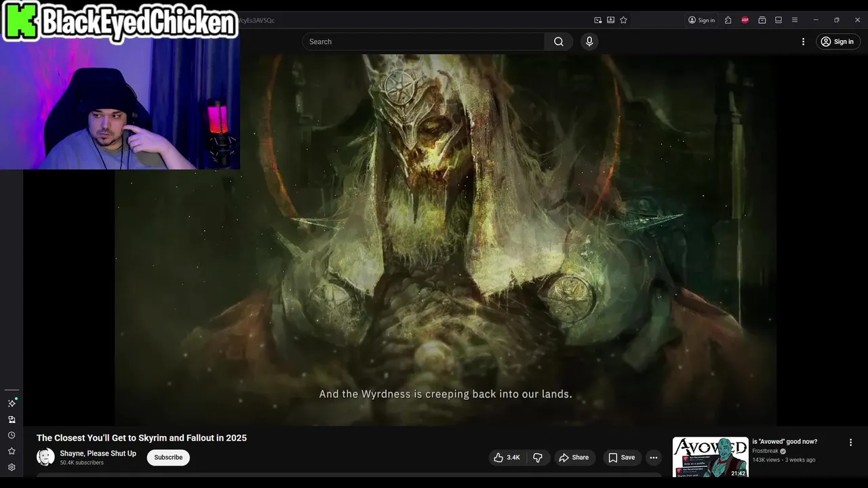868x488 pixels.
Task: Click the install/download icon in the address bar
Action: point(611,20)
